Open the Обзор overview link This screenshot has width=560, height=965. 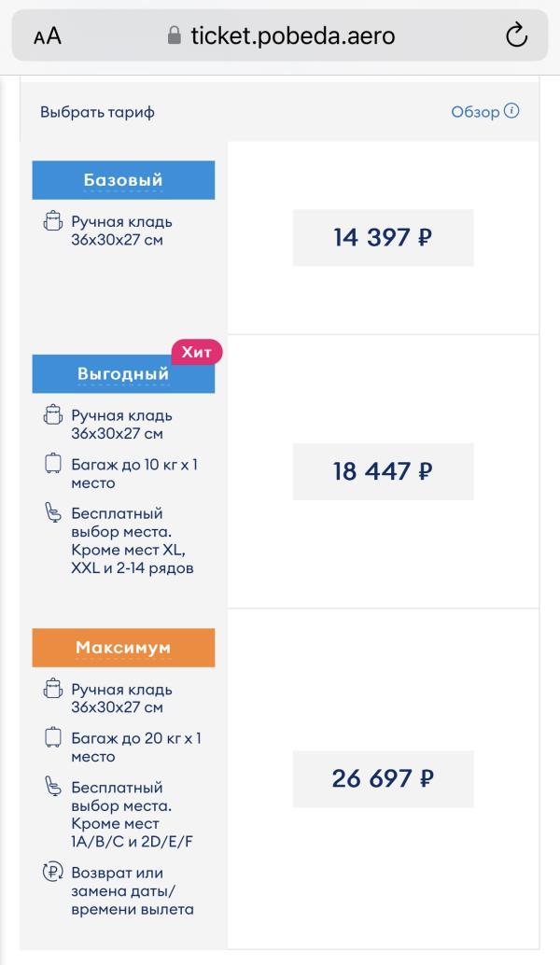tap(475, 112)
